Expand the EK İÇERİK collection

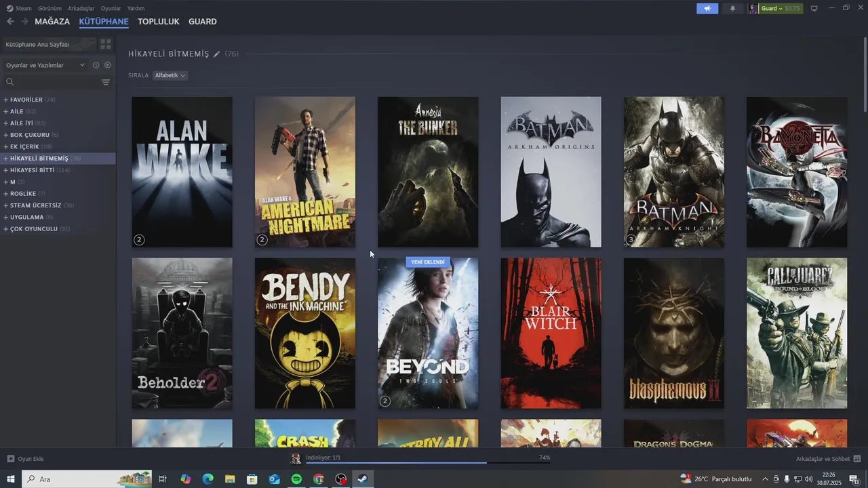pos(6,146)
